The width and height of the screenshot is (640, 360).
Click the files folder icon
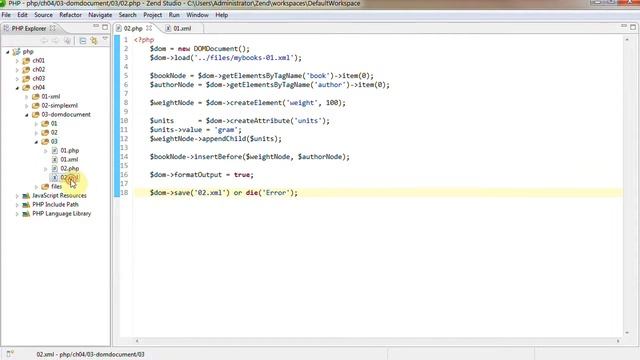click(45, 187)
